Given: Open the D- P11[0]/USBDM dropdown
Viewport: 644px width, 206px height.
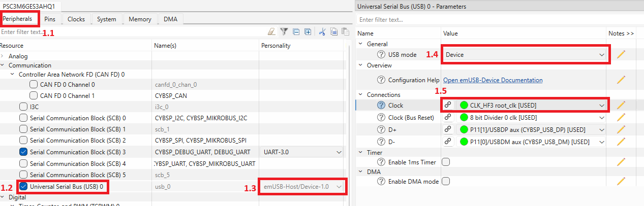Looking at the screenshot, I should (532, 142).
